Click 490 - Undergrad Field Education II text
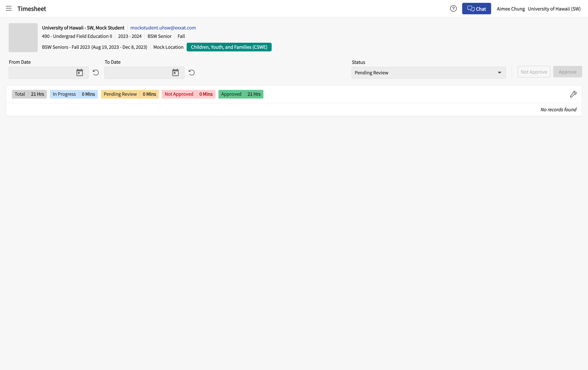The image size is (588, 370). [x=77, y=36]
